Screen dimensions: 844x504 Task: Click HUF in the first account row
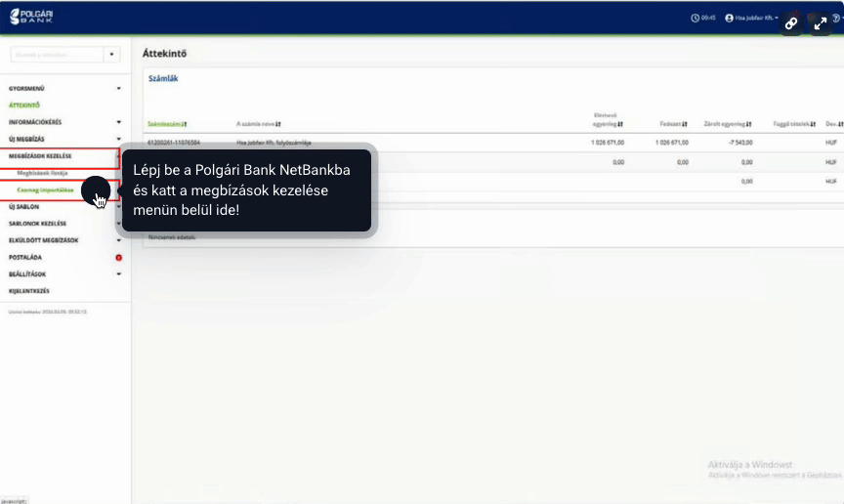point(831,143)
